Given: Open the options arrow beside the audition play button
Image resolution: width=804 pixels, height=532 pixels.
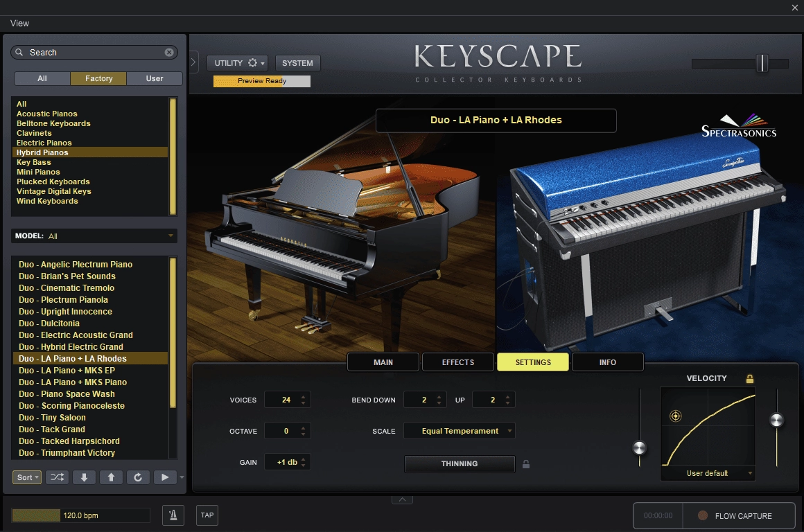Looking at the screenshot, I should [182, 477].
